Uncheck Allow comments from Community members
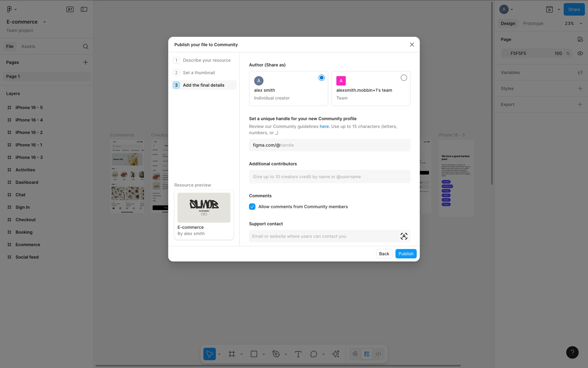The width and height of the screenshot is (588, 368). point(252,207)
